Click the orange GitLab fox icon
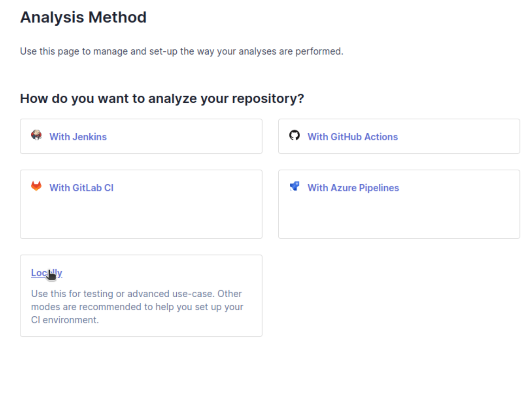Image resolution: width=532 pixels, height=401 pixels. tap(36, 186)
